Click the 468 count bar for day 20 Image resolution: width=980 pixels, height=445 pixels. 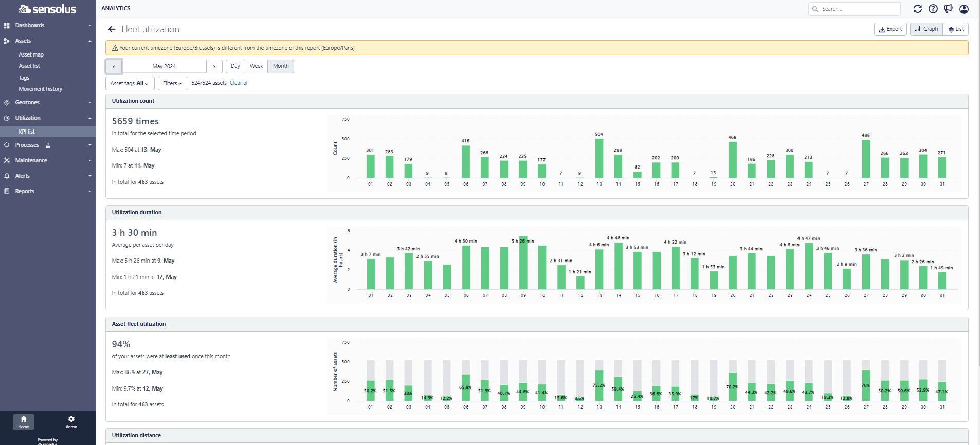click(733, 160)
